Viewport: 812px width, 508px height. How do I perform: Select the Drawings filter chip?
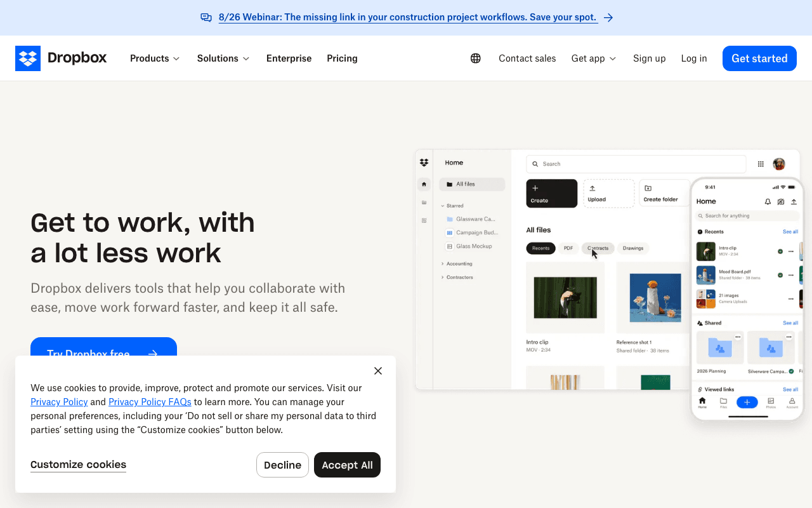click(x=633, y=248)
